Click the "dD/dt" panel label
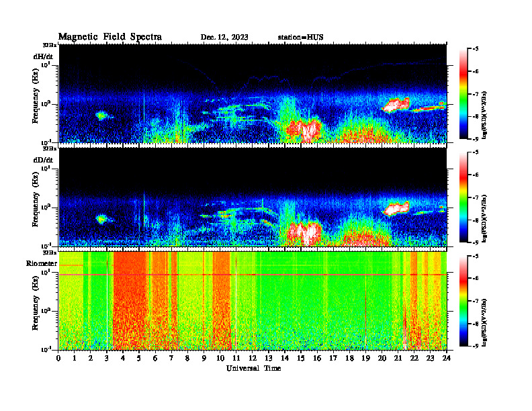Image resolution: width=532 pixels, height=411 pixels. (x=43, y=160)
